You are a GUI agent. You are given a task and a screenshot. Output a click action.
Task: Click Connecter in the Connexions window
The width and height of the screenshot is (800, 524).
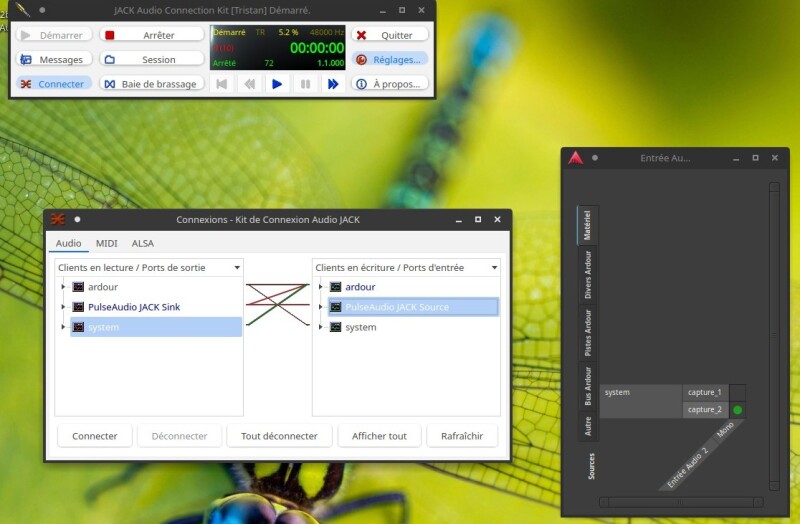click(94, 436)
